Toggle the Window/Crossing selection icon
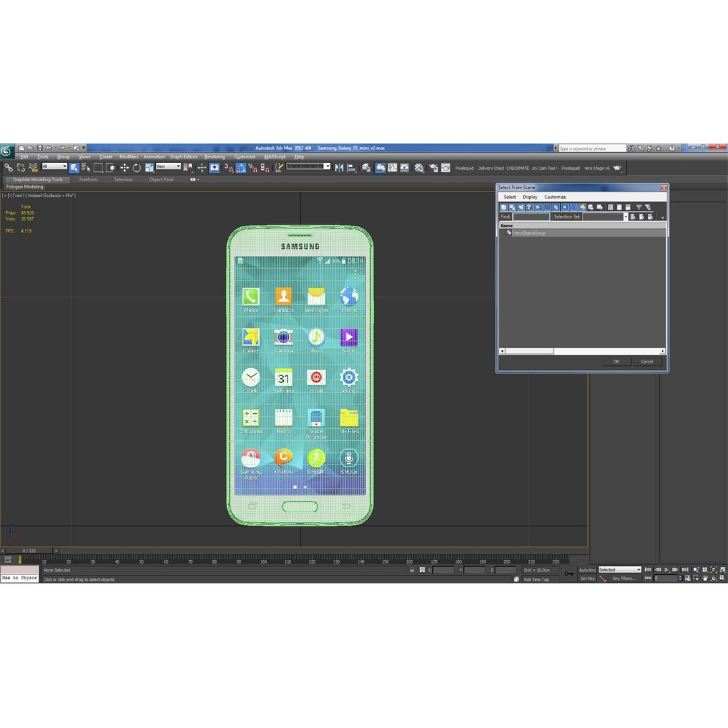Screen dimensions: 728x728 [x=110, y=168]
